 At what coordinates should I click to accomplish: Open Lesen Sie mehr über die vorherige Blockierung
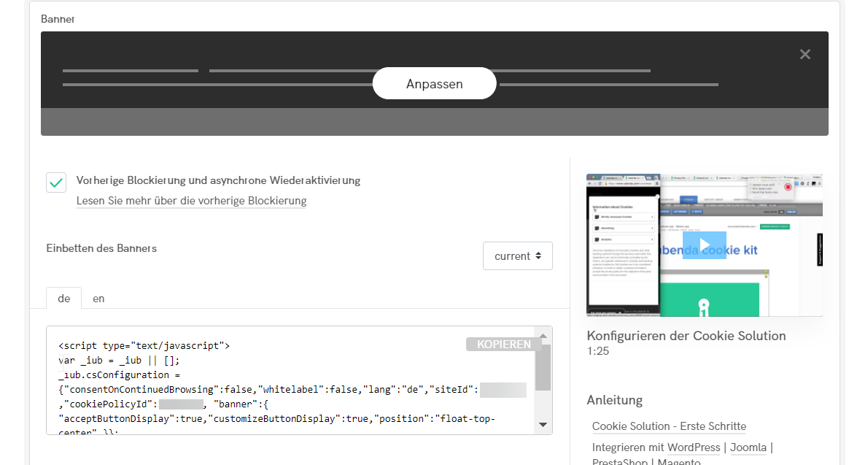[x=191, y=201]
